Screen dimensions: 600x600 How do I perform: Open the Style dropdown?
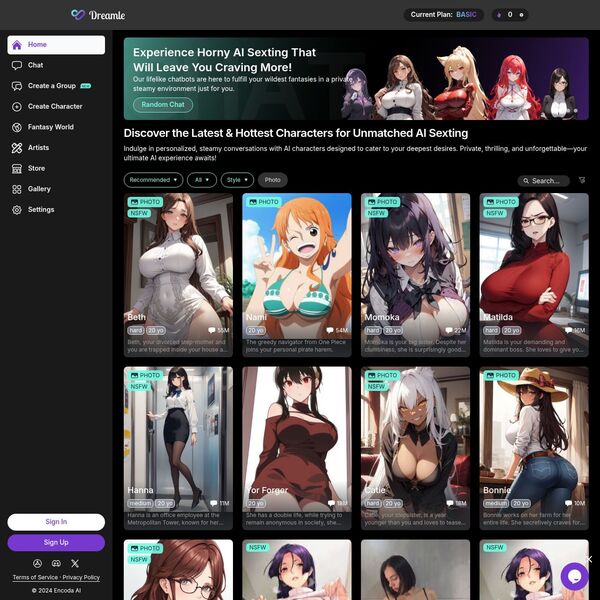click(x=237, y=180)
